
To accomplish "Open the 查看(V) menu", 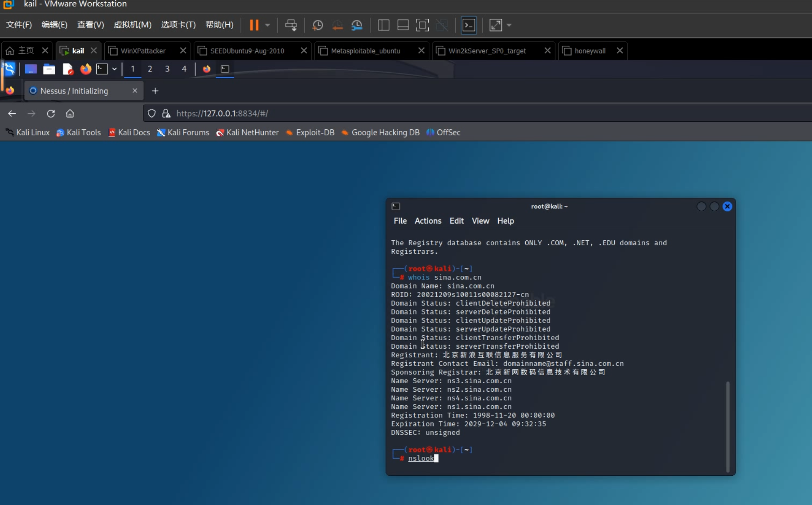I will click(90, 25).
